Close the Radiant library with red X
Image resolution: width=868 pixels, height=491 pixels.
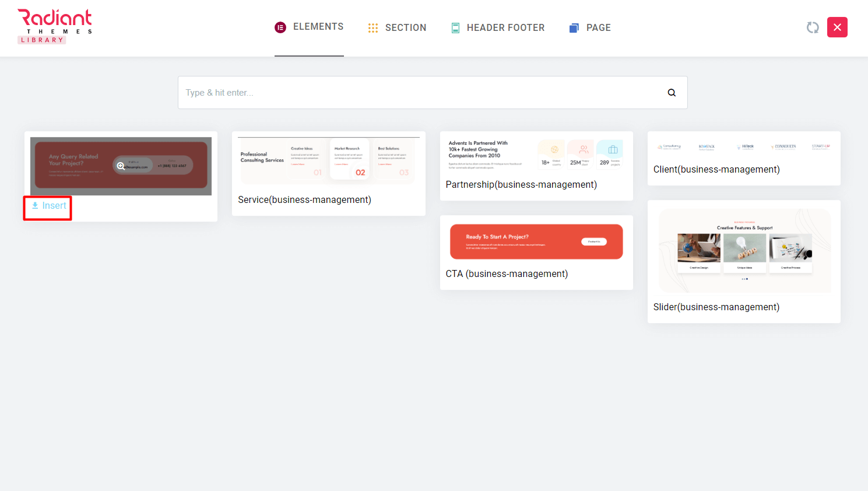click(x=837, y=27)
